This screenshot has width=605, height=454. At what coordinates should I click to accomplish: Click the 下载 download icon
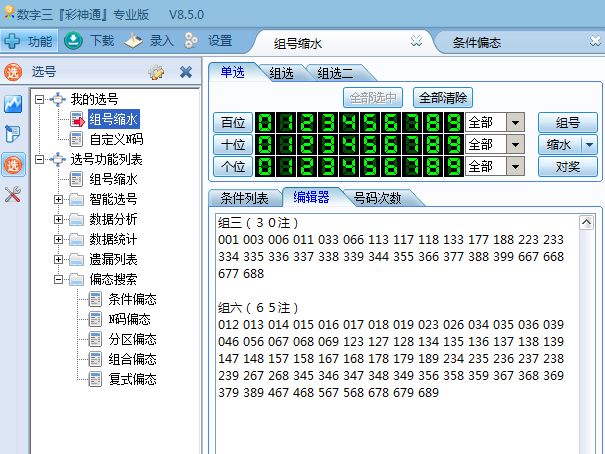pyautogui.click(x=74, y=41)
